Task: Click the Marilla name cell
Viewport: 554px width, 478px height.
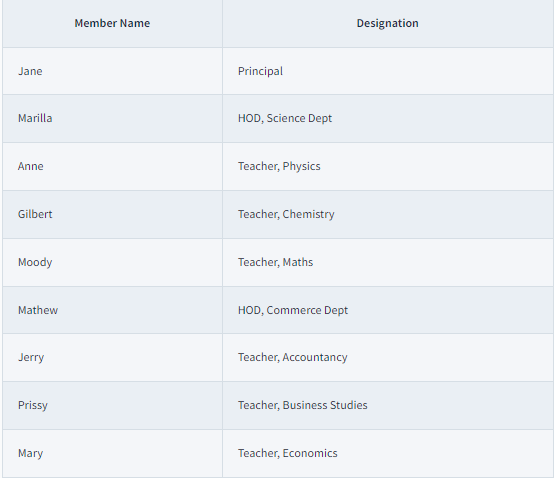Action: point(112,118)
